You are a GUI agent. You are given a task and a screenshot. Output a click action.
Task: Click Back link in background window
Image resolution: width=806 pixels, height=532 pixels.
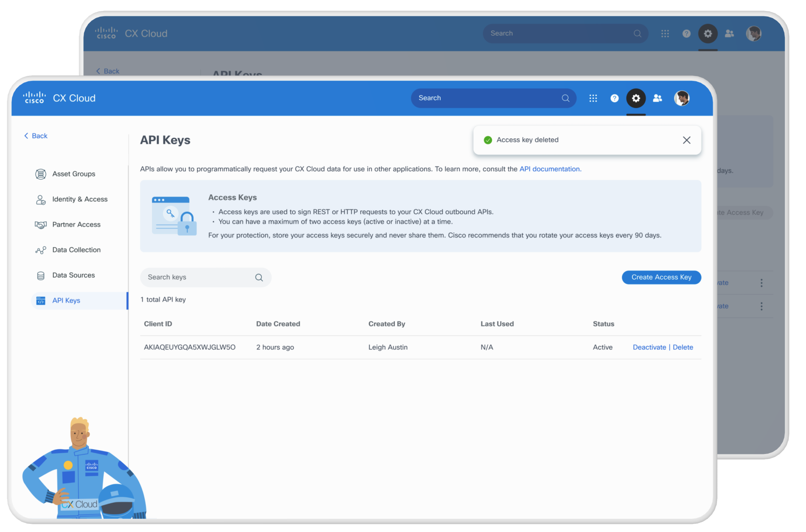click(x=108, y=71)
